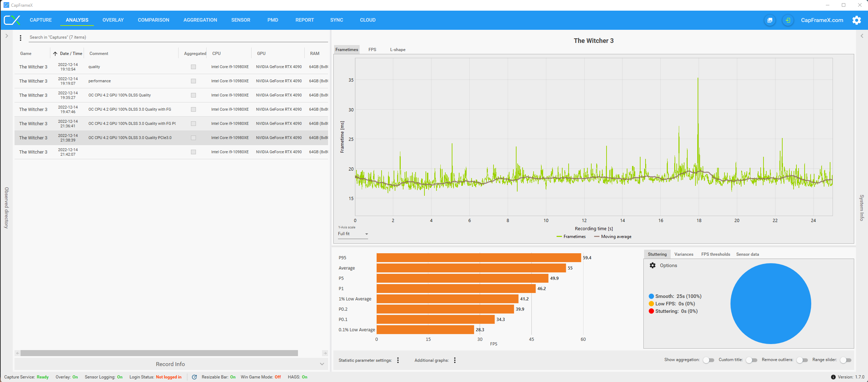Switch to the OVERLAY tab
The width and height of the screenshot is (868, 382).
coord(113,20)
